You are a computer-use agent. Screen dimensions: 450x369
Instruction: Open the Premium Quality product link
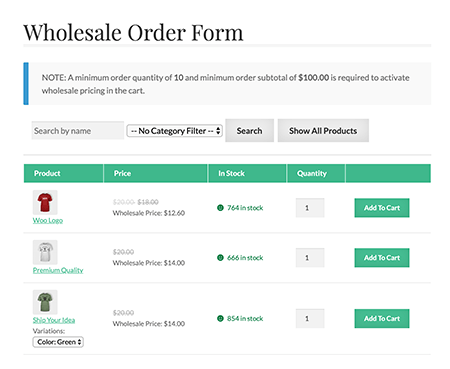(x=58, y=270)
